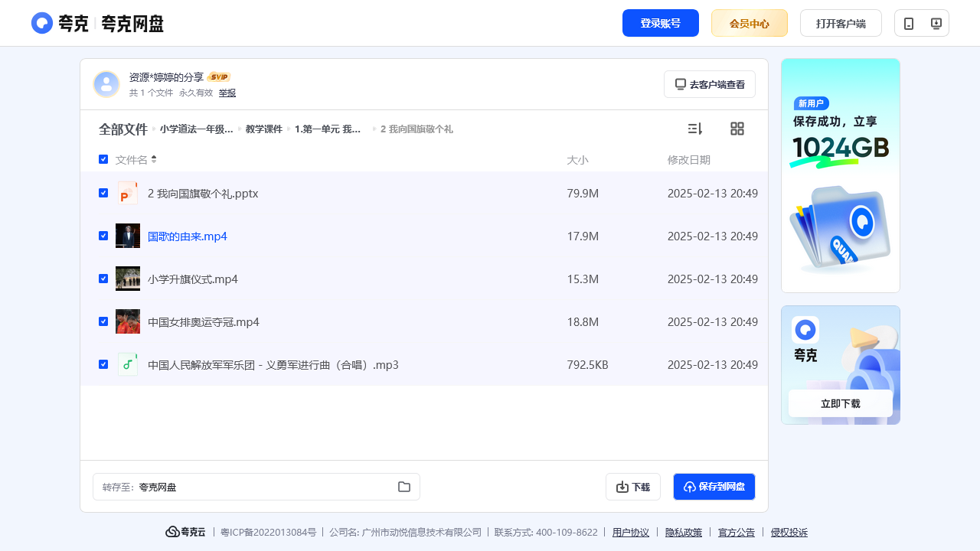Open the sort order icon
This screenshot has width=980, height=551.
695,129
